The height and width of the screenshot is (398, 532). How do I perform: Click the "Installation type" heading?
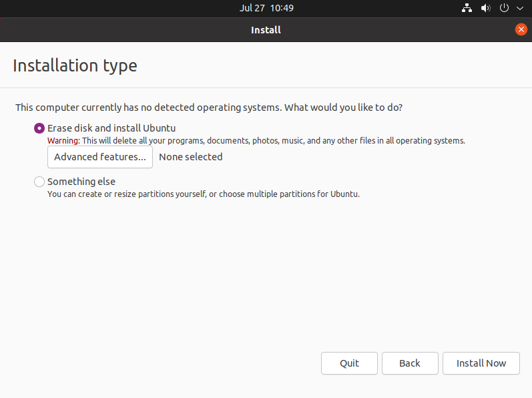(x=75, y=65)
